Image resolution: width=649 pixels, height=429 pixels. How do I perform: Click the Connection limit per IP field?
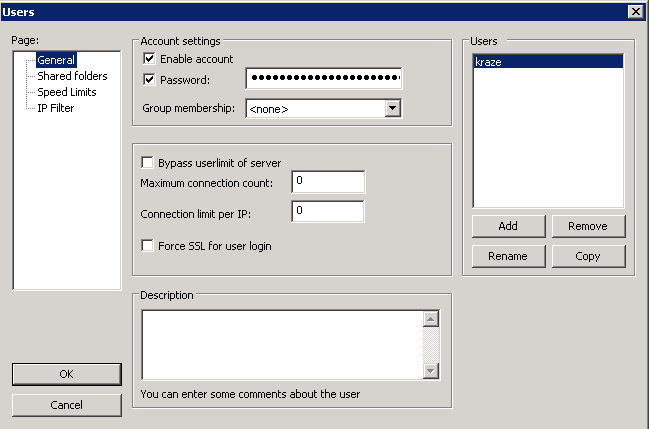[328, 211]
